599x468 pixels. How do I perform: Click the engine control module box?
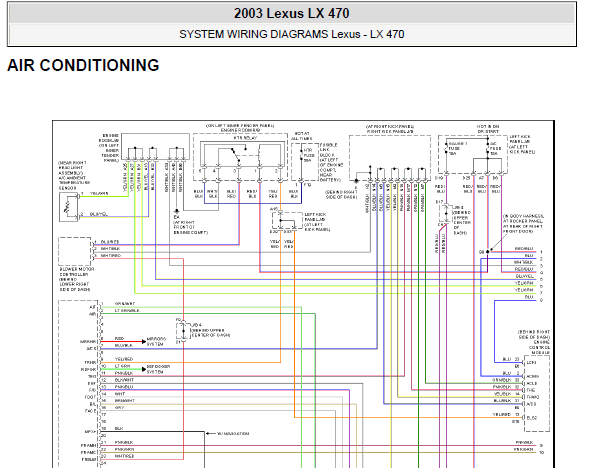pyautogui.click(x=537, y=394)
